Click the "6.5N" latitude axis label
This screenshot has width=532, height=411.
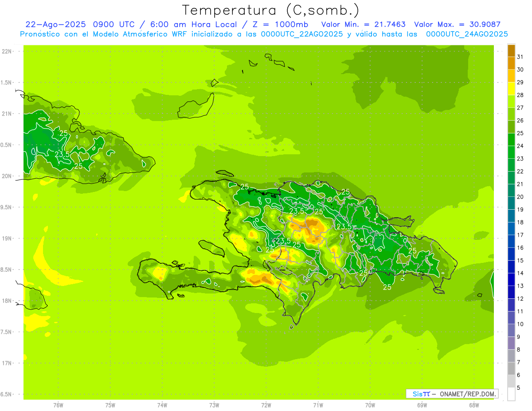[6, 394]
